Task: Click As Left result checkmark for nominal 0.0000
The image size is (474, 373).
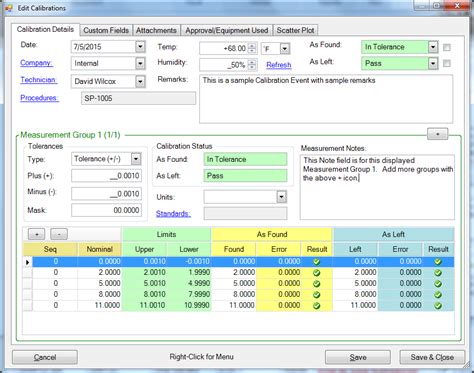Action: 438,262
